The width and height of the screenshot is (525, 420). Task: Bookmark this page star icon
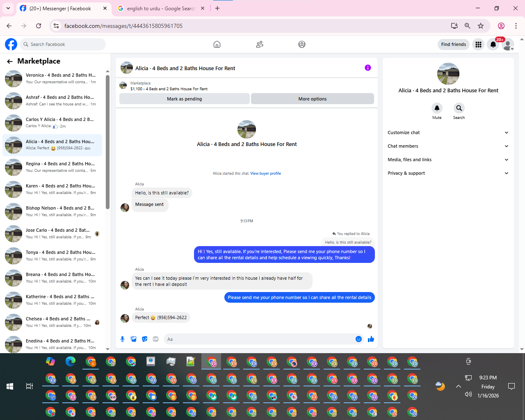click(481, 26)
